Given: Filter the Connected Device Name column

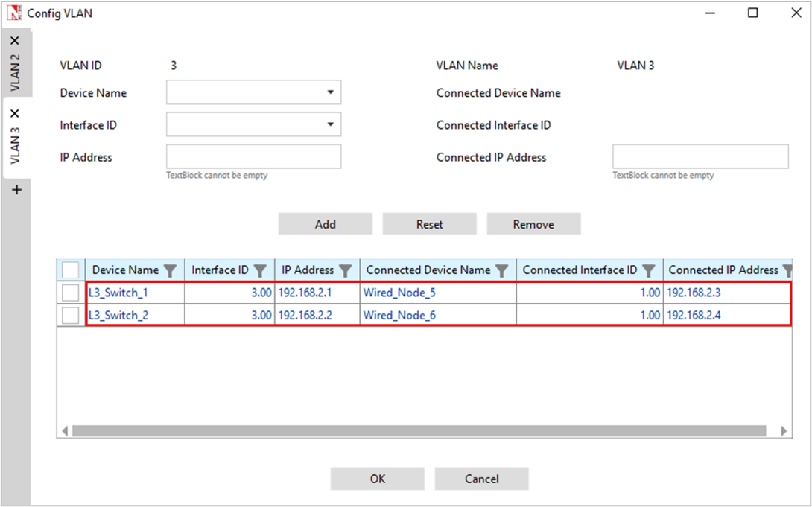Looking at the screenshot, I should point(502,271).
